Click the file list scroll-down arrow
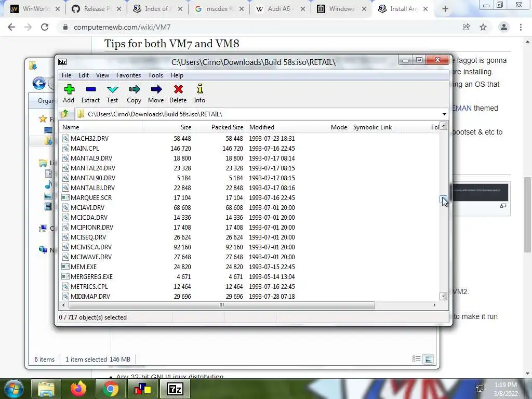 click(x=444, y=296)
